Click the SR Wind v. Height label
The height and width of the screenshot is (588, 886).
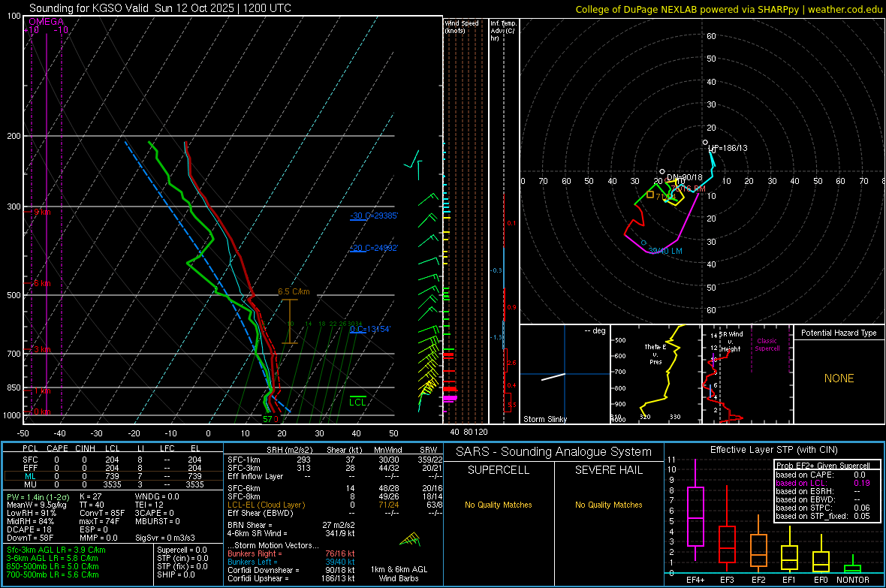731,342
